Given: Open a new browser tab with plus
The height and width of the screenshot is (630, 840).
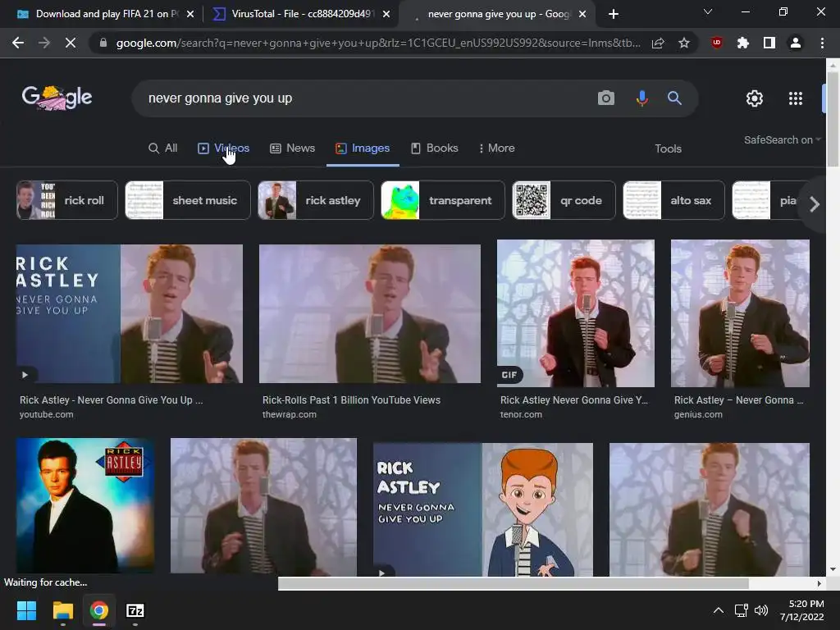Looking at the screenshot, I should pyautogui.click(x=614, y=14).
